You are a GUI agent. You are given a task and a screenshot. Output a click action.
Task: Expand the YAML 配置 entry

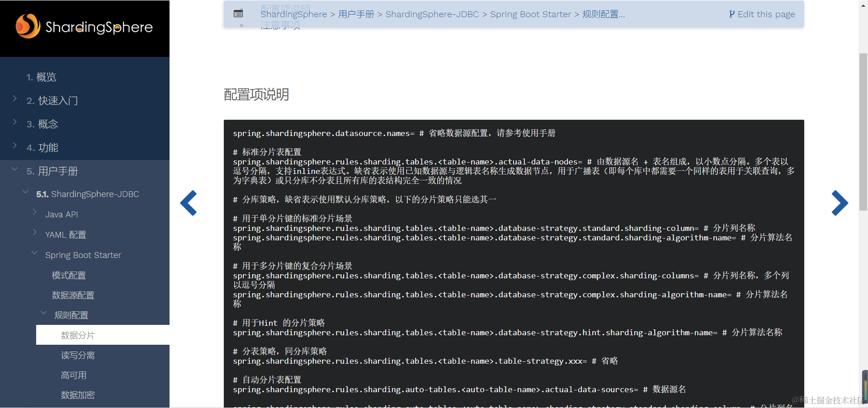(x=35, y=232)
